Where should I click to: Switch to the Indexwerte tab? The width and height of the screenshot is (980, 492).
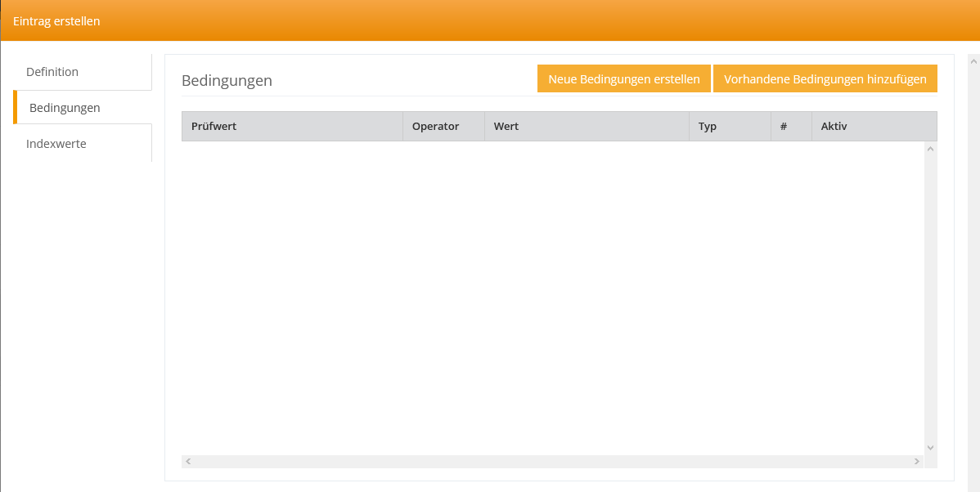pos(56,144)
